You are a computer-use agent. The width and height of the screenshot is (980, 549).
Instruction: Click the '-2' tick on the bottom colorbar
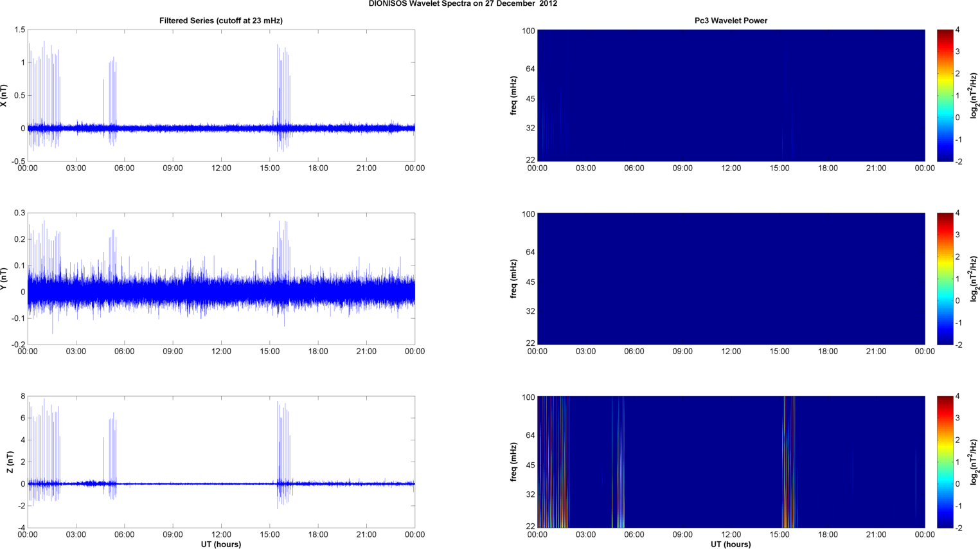(x=958, y=528)
